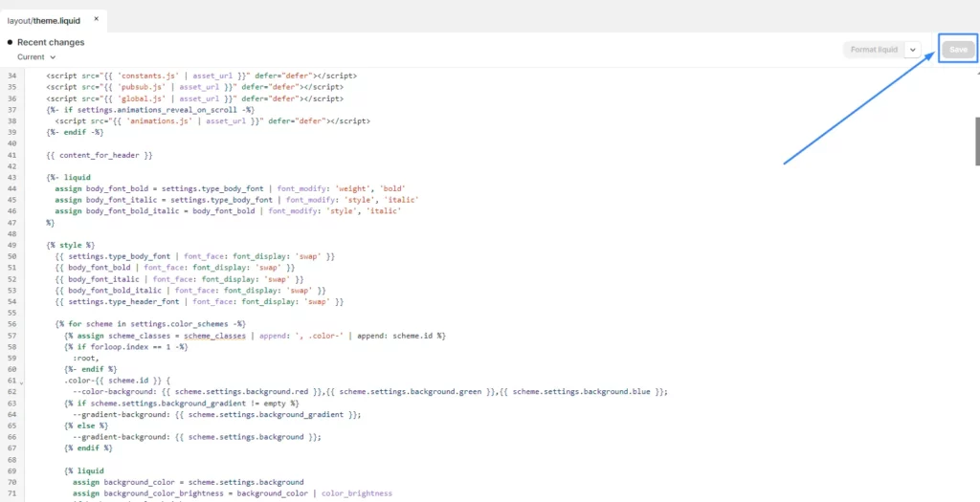Click content_for_header on line 41
The width and height of the screenshot is (980, 502).
100,155
